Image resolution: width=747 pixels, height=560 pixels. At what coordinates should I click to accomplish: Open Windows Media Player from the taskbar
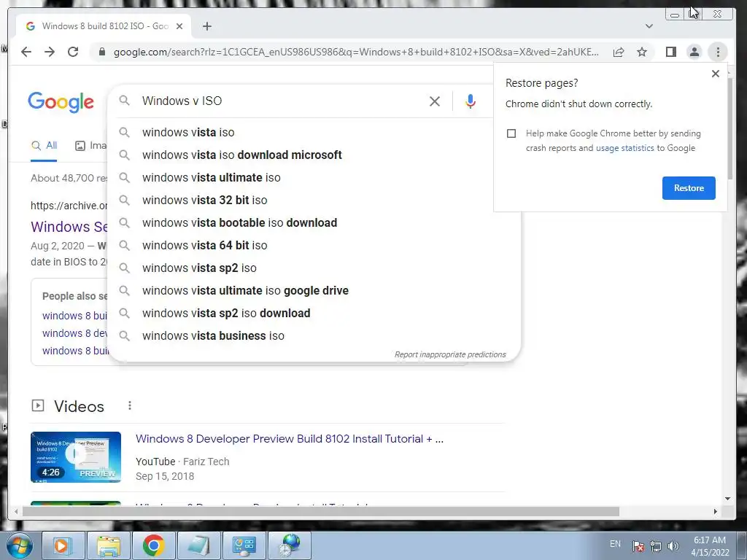(63, 545)
